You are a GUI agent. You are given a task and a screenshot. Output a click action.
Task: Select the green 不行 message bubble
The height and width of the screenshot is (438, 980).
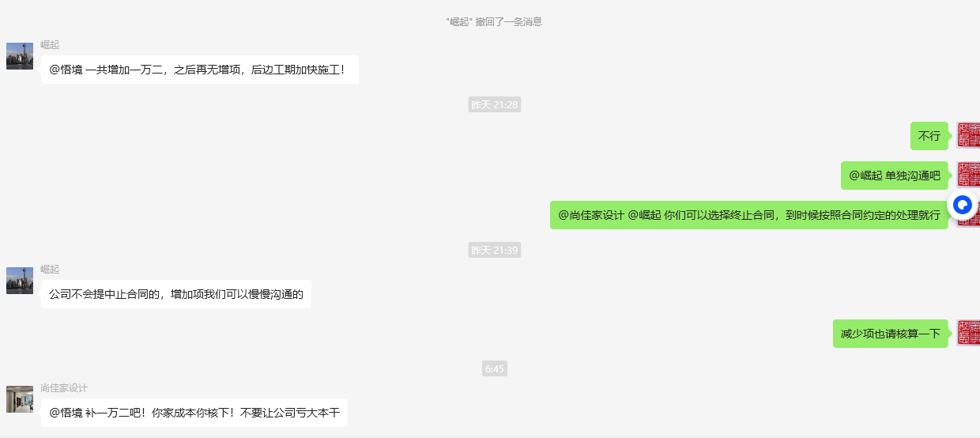[x=929, y=136]
